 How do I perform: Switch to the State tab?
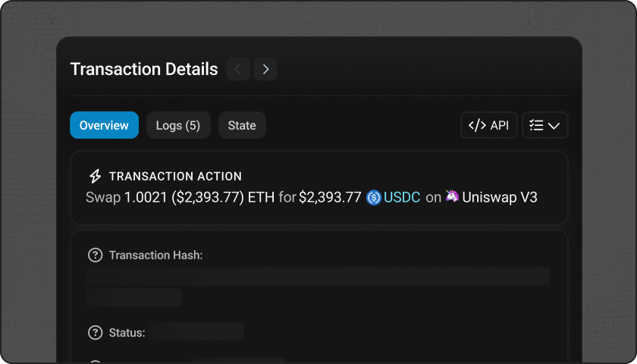(x=242, y=125)
